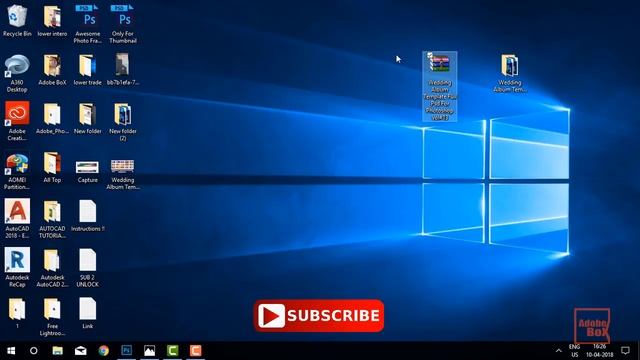Image resolution: width=640 pixels, height=360 pixels.
Task: Show hidden system tray icons
Action: pyautogui.click(x=558, y=351)
